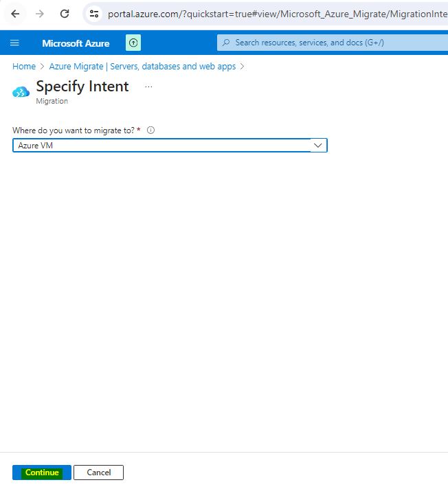Click the Microsoft Azure header title
The height and width of the screenshot is (489, 448).
tap(76, 43)
